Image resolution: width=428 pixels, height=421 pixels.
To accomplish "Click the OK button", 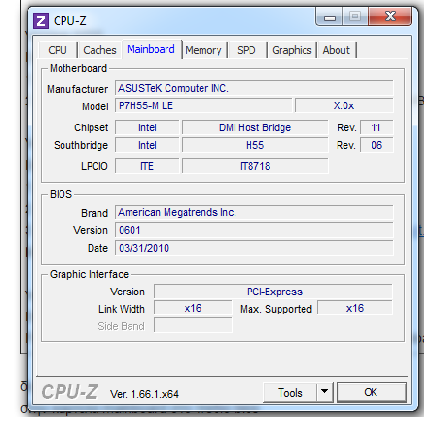I will tap(371, 392).
